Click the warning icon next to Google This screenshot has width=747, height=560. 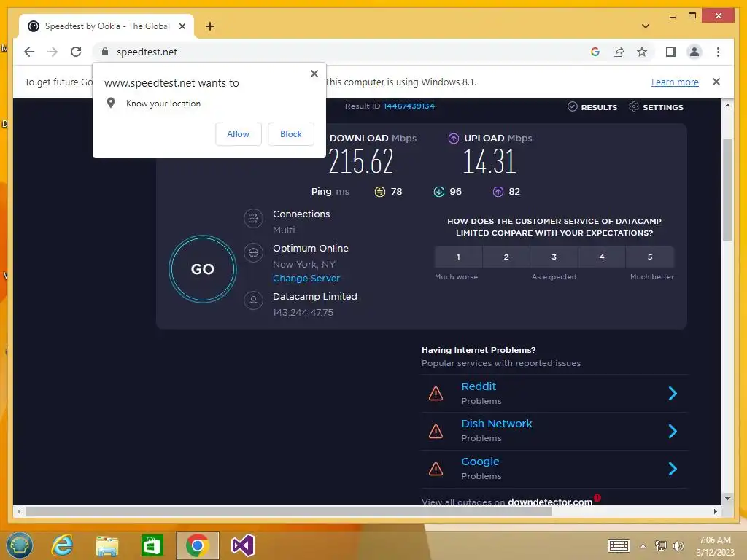point(436,469)
